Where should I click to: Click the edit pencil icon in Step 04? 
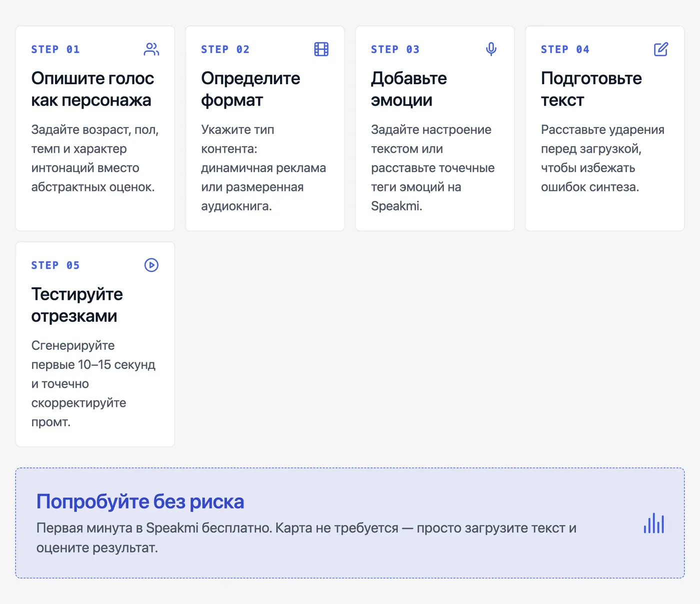(661, 49)
